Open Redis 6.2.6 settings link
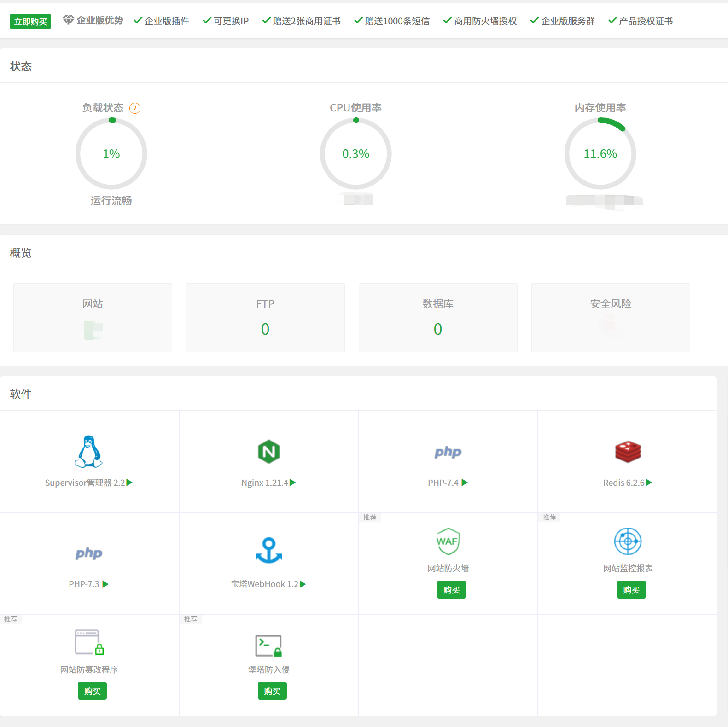Viewport: 728px width, 727px height. point(624,483)
